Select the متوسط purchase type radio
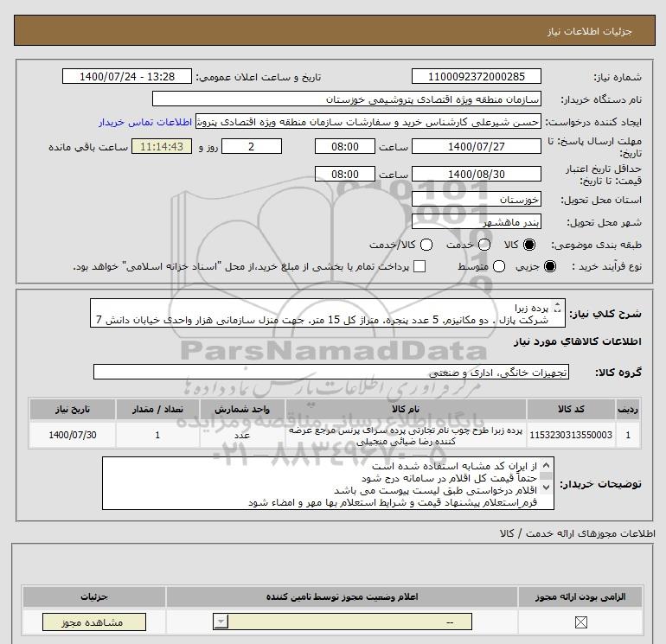This screenshot has width=666, height=644. click(499, 266)
